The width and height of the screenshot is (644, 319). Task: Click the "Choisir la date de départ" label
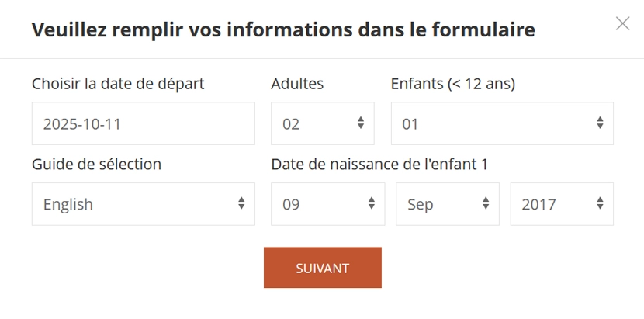click(118, 84)
